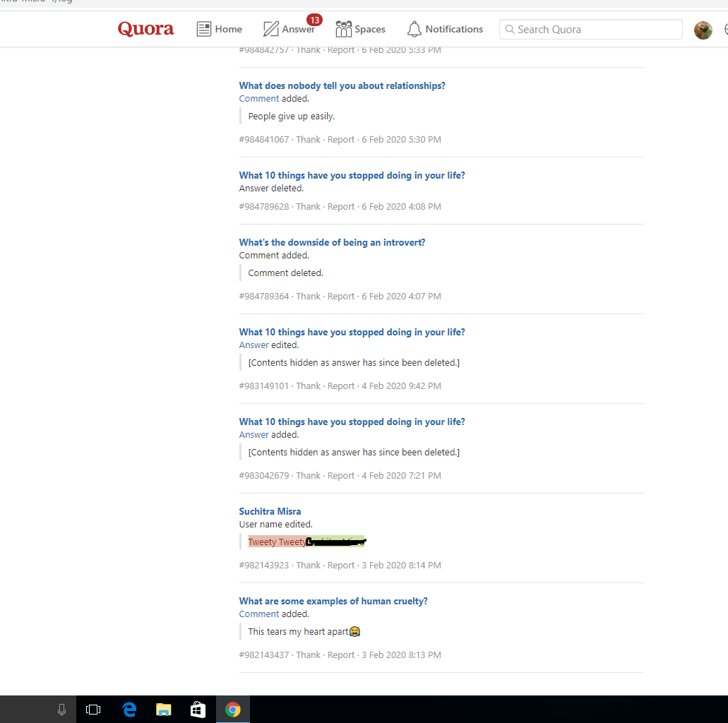This screenshot has height=723, width=728.
Task: Thank log entry #982143923
Action: (x=309, y=565)
